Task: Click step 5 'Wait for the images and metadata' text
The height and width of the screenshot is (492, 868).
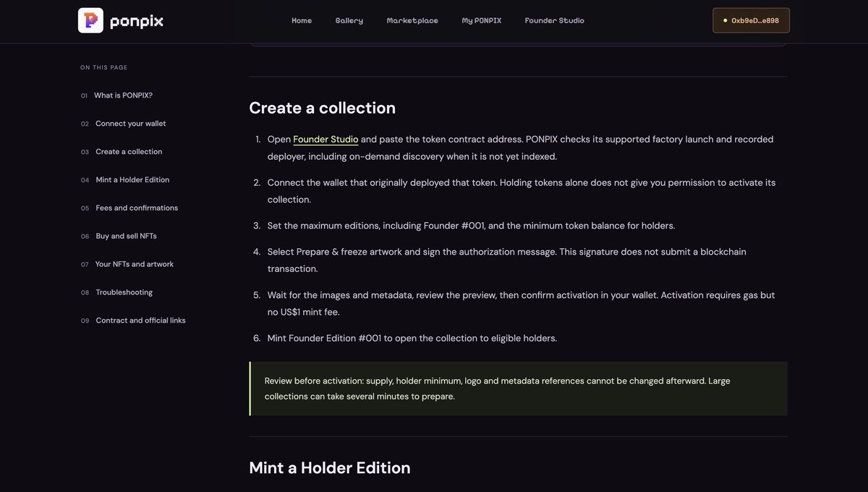Action: 521,304
